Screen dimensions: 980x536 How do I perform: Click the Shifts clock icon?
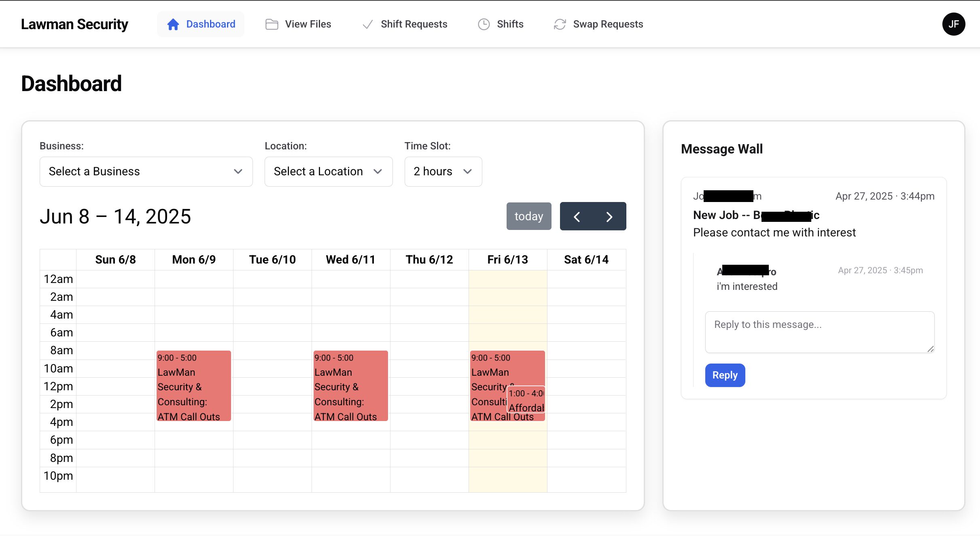[484, 24]
